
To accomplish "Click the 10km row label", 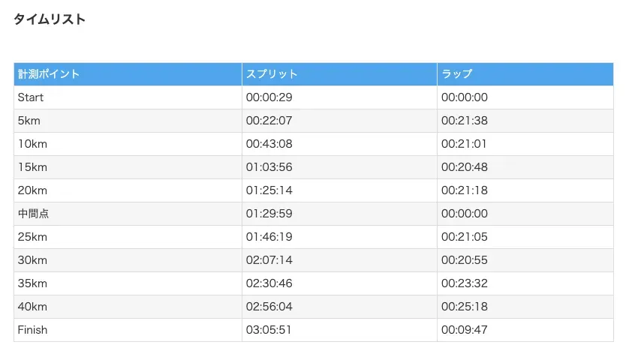I will coord(32,144).
